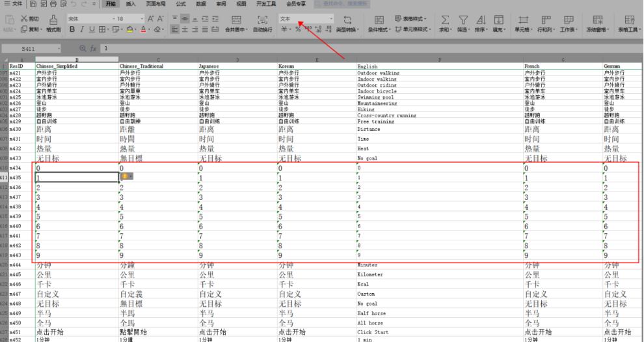
Task: Open the Name Box dropdown for B411
Action: 59,48
